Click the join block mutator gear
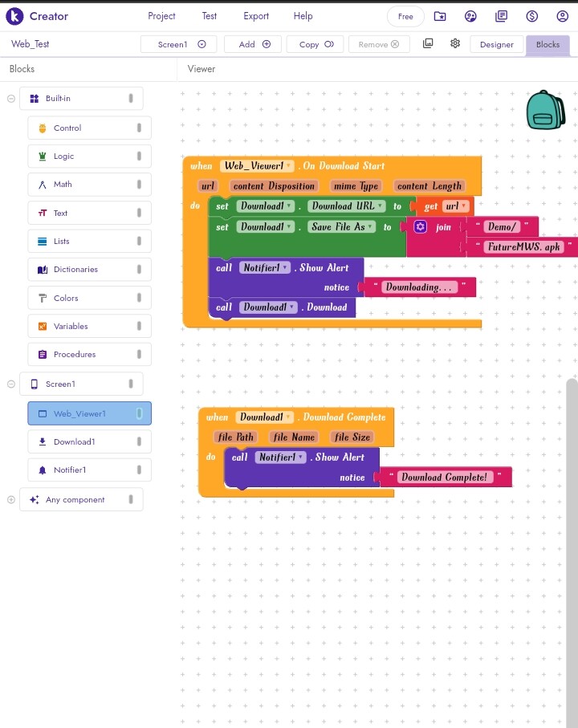This screenshot has width=578, height=728. (420, 226)
